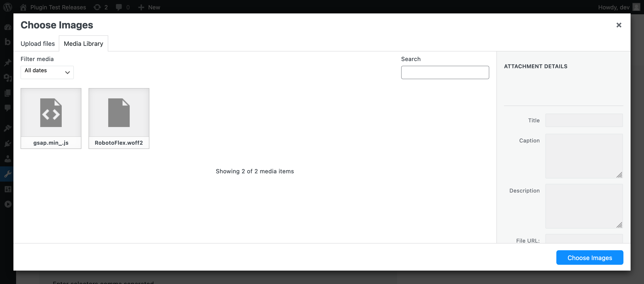This screenshot has height=284, width=644.
Task: Open the Tools wrench icon in sidebar
Action: 8,174
